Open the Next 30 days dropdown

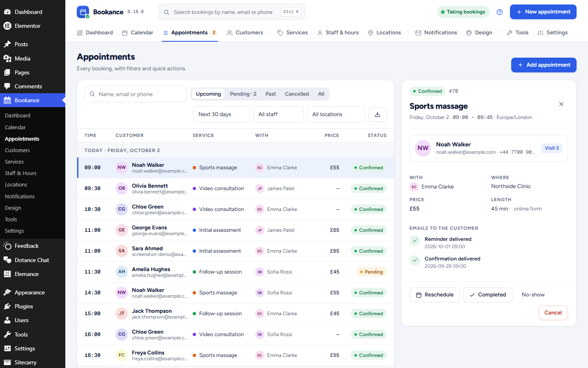pos(221,114)
